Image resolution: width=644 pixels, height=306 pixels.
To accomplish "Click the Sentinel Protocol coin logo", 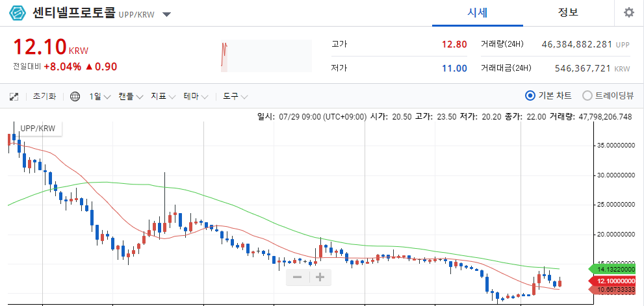I will (x=18, y=13).
